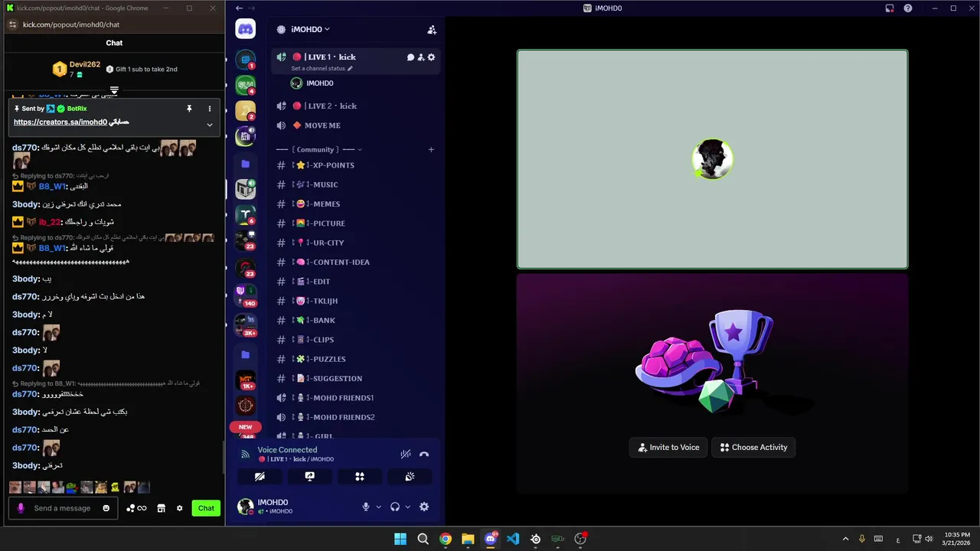Open File Explorer from taskbar
The width and height of the screenshot is (980, 551).
point(468,539)
